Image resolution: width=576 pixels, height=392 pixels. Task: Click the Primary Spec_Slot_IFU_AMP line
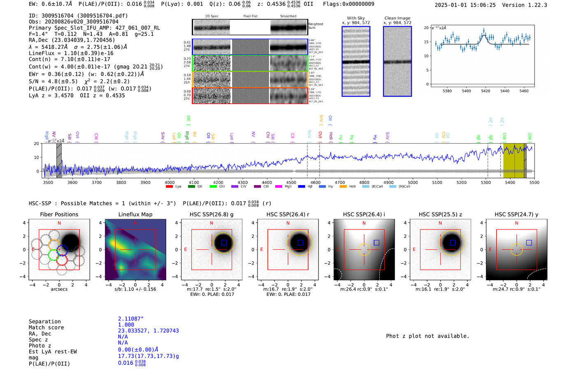[94, 28]
